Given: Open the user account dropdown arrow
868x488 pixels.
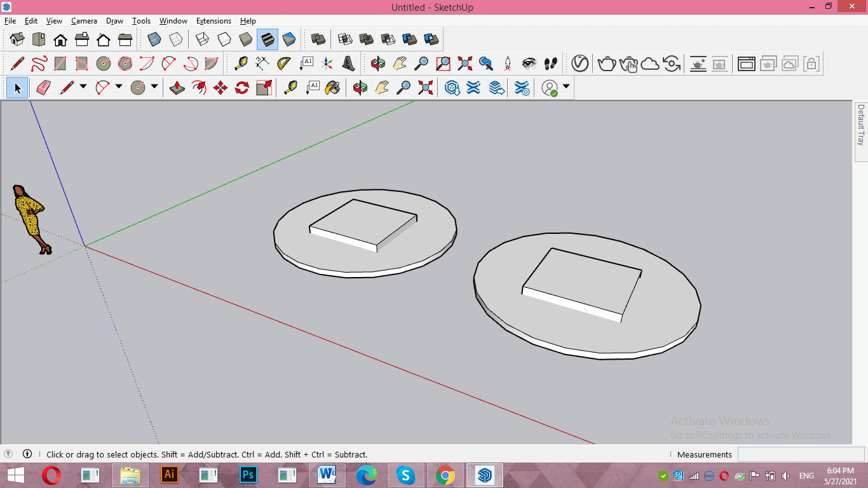Looking at the screenshot, I should [566, 87].
